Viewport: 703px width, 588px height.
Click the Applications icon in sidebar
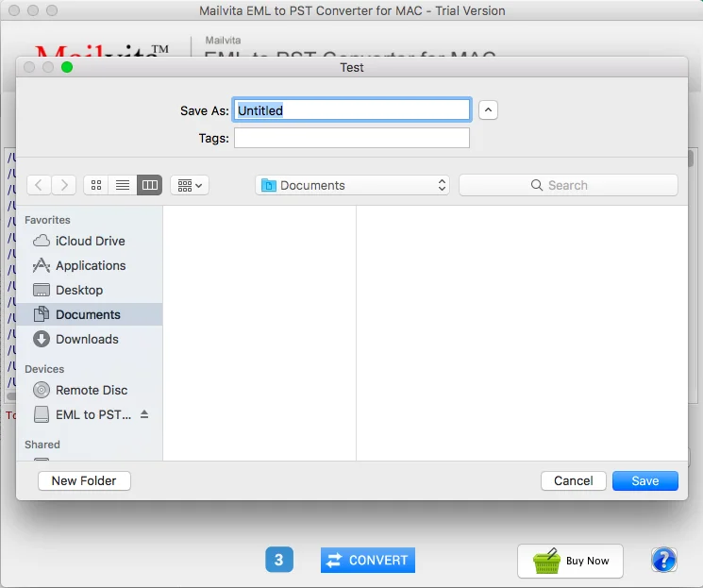click(42, 265)
